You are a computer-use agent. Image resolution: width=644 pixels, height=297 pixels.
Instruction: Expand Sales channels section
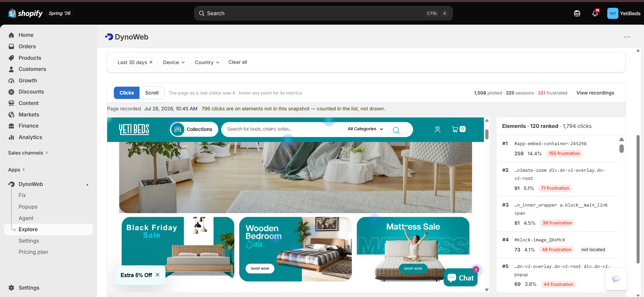pos(28,153)
